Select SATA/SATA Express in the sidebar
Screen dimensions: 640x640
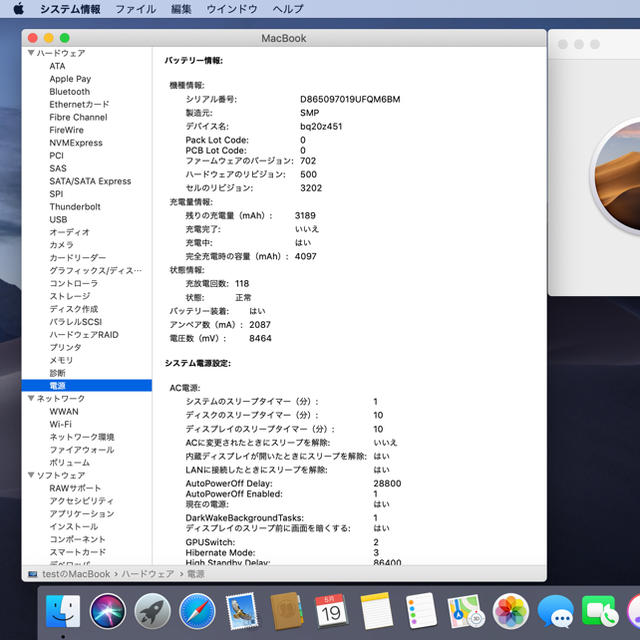[90, 181]
